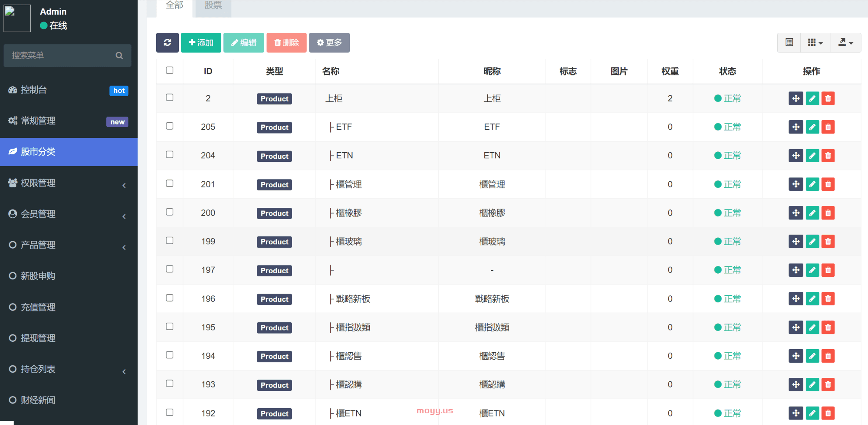Image resolution: width=868 pixels, height=425 pixels.
Task: Click the edit icon for row ID 197
Action: point(812,270)
